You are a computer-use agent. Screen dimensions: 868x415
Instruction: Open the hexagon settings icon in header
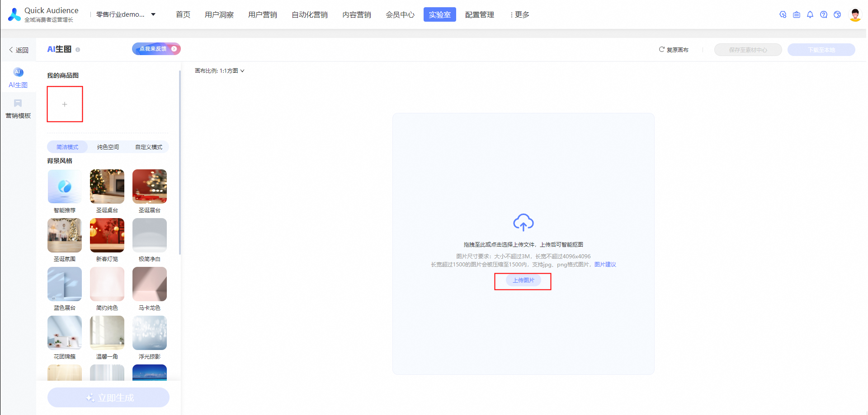point(783,14)
